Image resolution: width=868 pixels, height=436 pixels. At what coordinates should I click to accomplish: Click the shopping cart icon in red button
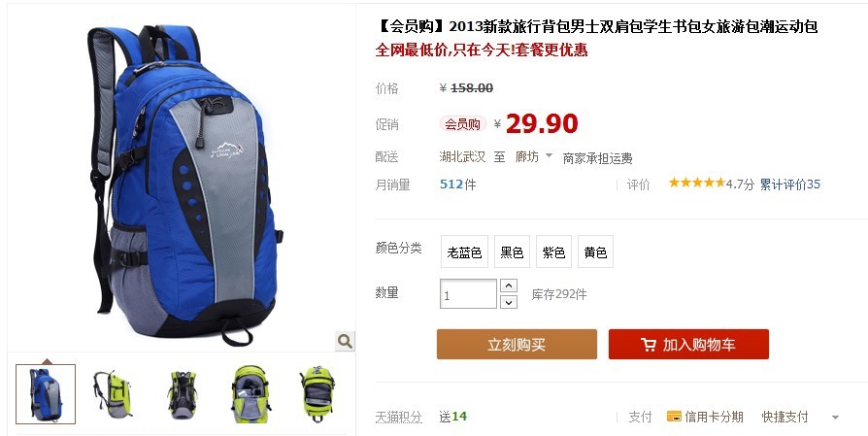click(649, 345)
